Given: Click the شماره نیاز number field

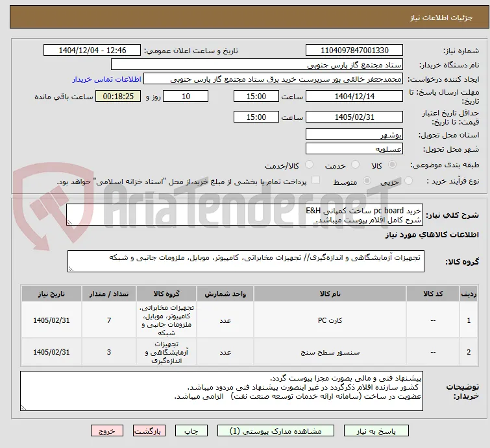Looking at the screenshot, I should coord(354,51).
